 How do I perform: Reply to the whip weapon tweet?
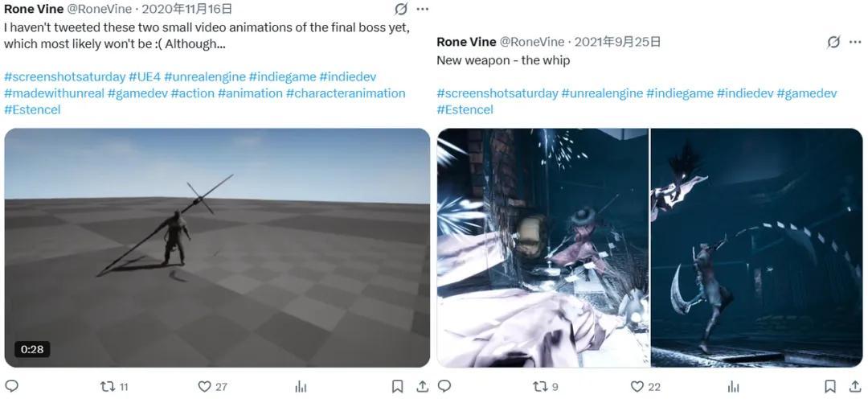(x=444, y=386)
